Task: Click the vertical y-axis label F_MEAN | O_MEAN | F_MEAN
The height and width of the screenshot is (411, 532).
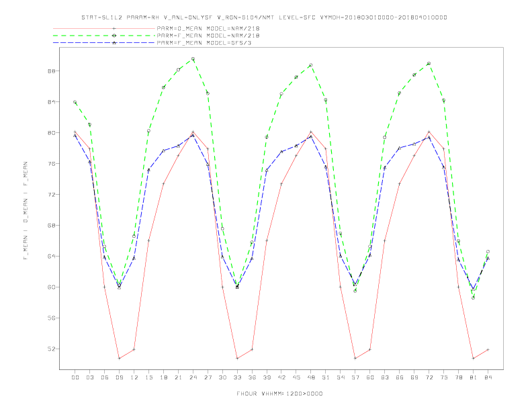Action: click(x=26, y=211)
